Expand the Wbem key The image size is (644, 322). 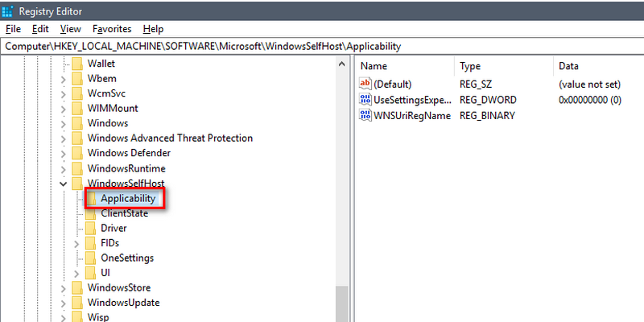coord(63,79)
